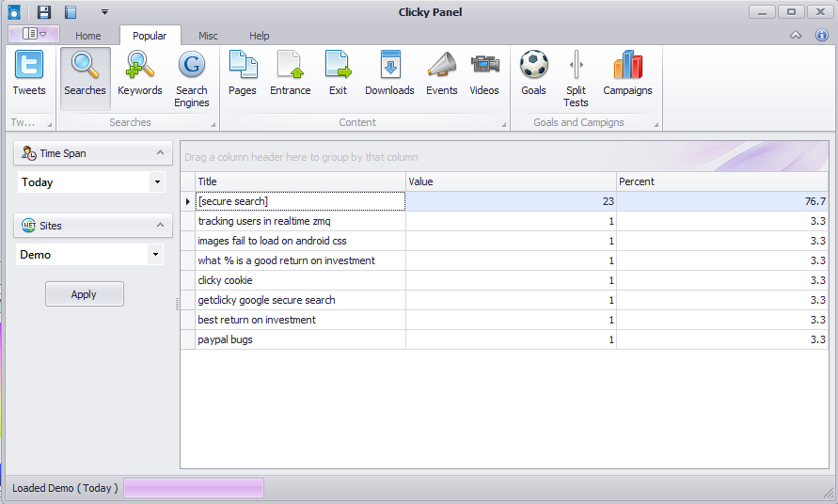Open the quick access toolbar customize arrow
Viewport: 838px width, 504px height.
104,12
